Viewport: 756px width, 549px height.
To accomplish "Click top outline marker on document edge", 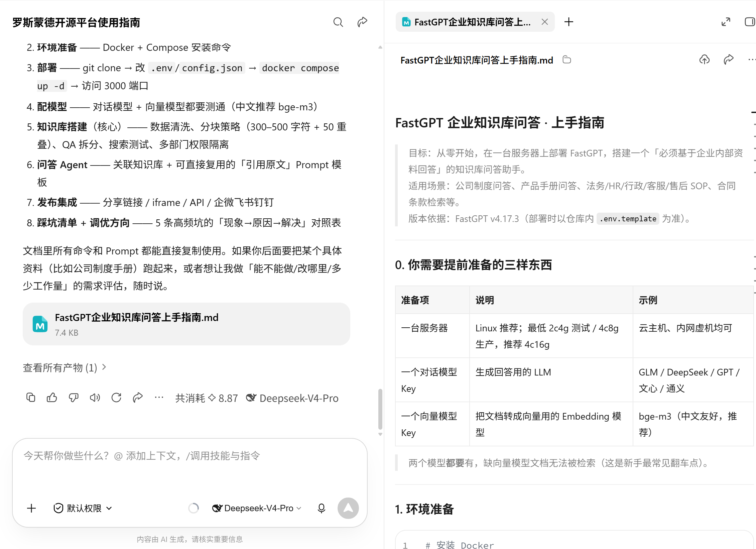I will click(754, 112).
